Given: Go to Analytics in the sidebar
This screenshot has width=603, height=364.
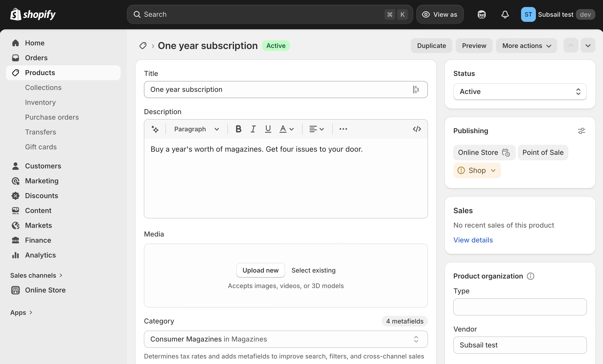Looking at the screenshot, I should 40,255.
